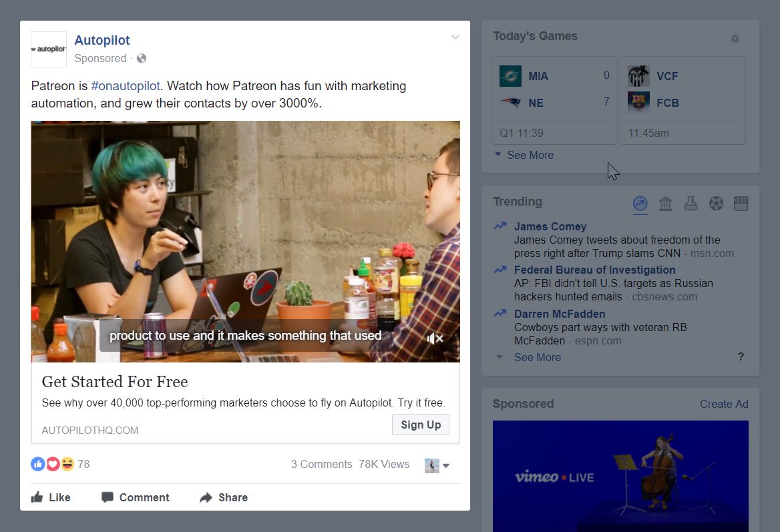Open the Create Ad link
780x532 pixels.
[725, 405]
